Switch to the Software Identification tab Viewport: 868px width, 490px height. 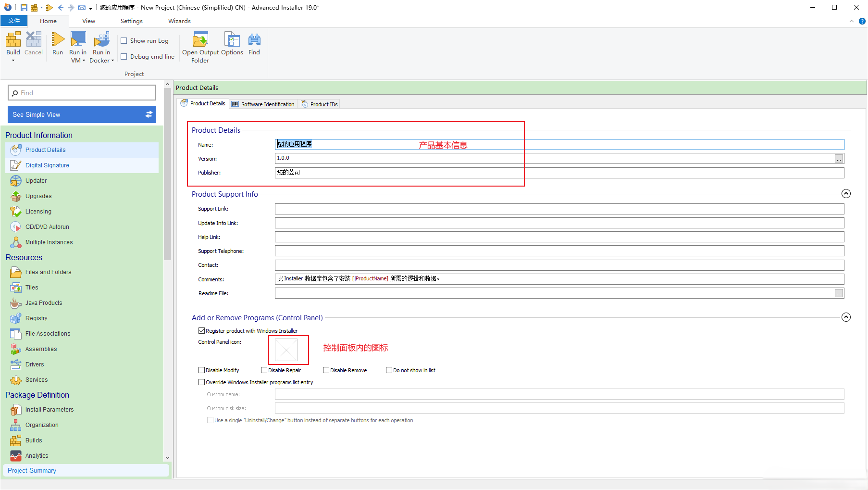(263, 104)
